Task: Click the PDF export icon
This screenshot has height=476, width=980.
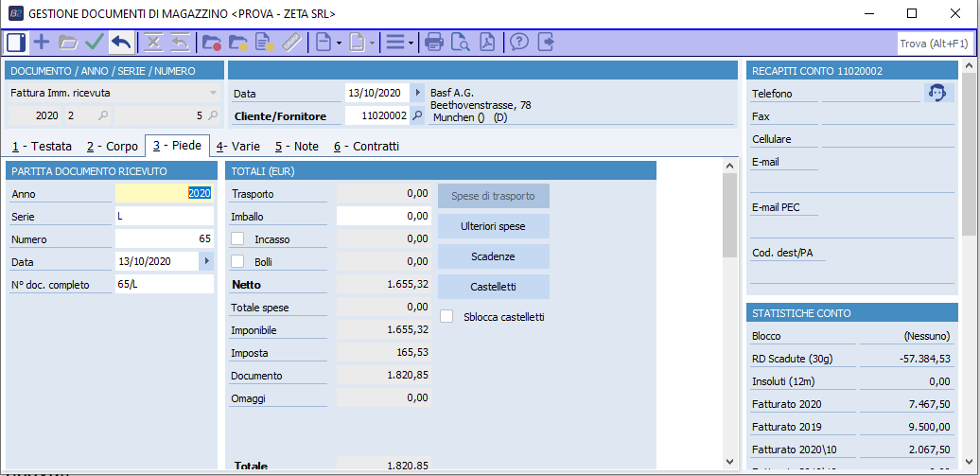Action: (x=487, y=43)
